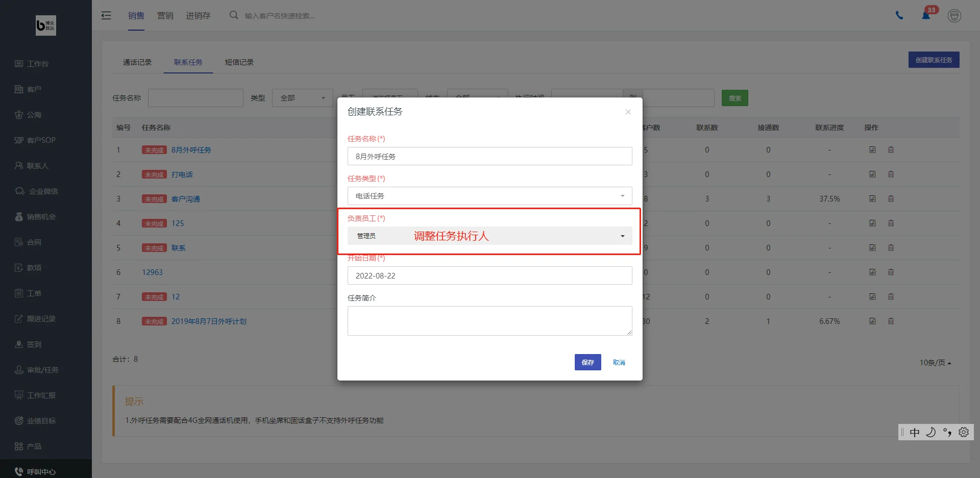This screenshot has width=980, height=478.
Task: Focus the 任务名称 filter input
Action: [x=195, y=98]
